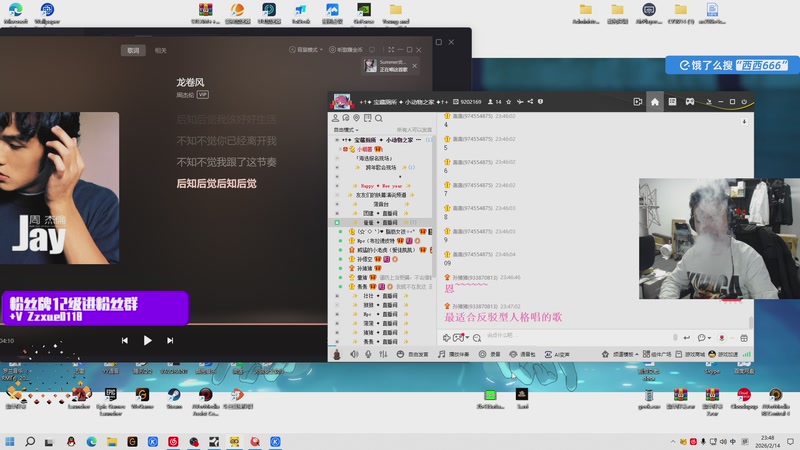This screenshot has height=450, width=800.
Task: Click the avatar icon at bottom-left of YY
Action: click(x=337, y=355)
